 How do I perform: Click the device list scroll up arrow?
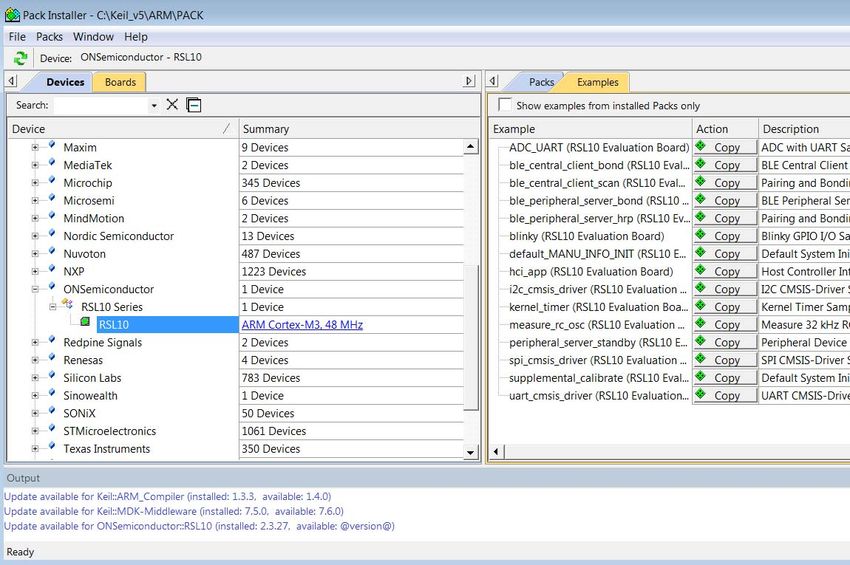click(471, 146)
